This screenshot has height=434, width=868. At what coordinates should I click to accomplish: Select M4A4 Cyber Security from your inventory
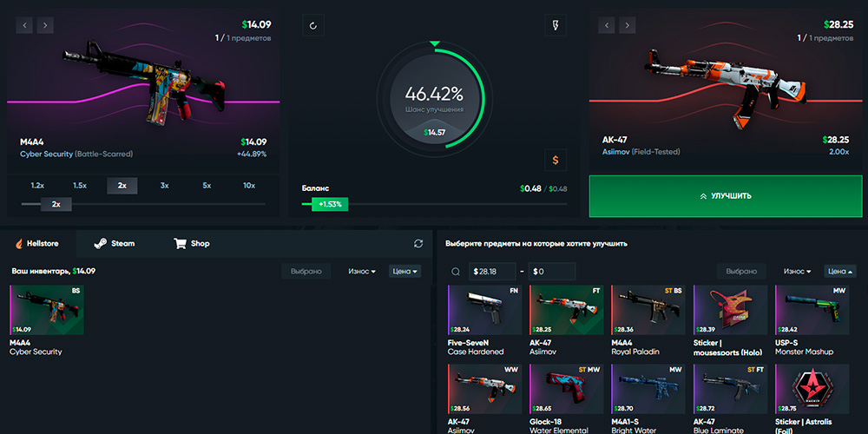click(47, 320)
